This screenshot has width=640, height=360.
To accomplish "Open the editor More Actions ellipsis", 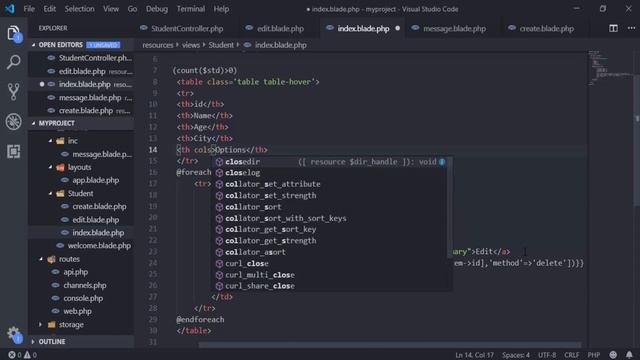I will [x=631, y=28].
